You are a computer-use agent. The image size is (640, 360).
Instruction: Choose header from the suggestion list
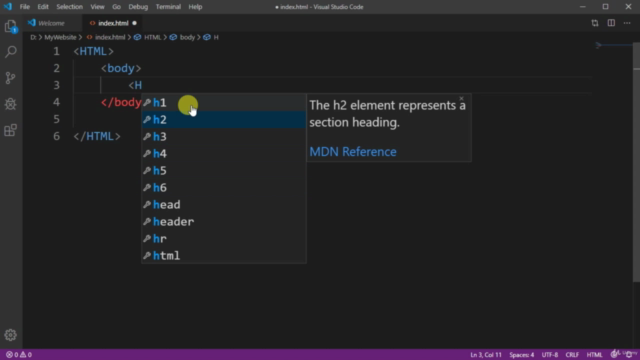pos(224,222)
